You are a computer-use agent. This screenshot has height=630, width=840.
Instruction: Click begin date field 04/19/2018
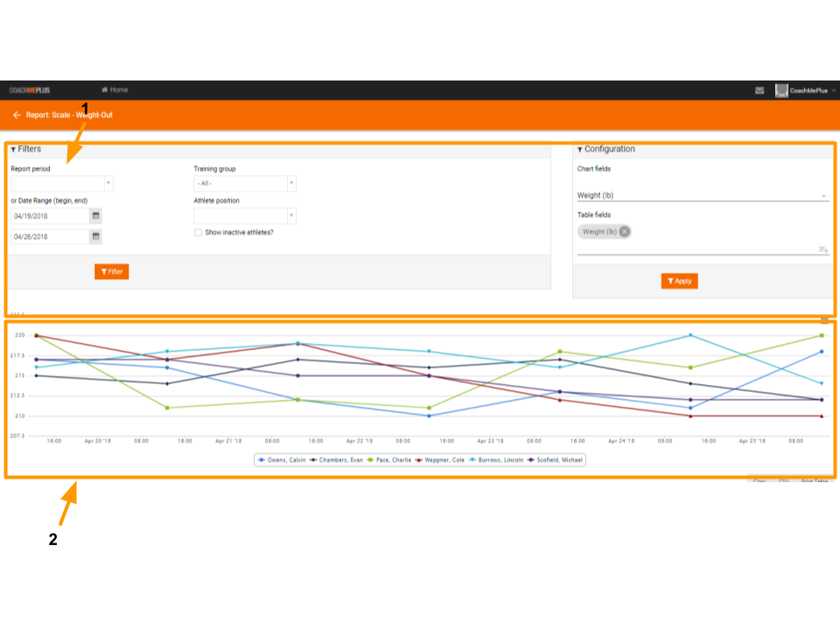tap(50, 216)
